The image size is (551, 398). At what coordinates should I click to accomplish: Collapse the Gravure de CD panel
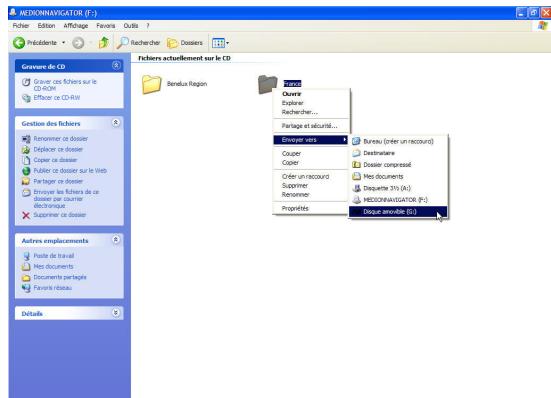click(x=116, y=66)
